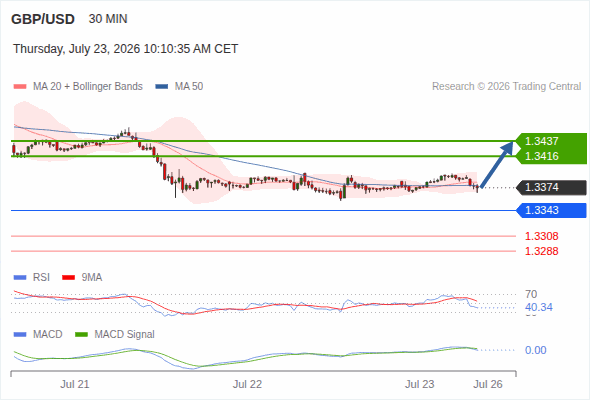This screenshot has height=400, width=590.
Task: Click the MACD 0.00 value label
Action: click(535, 350)
